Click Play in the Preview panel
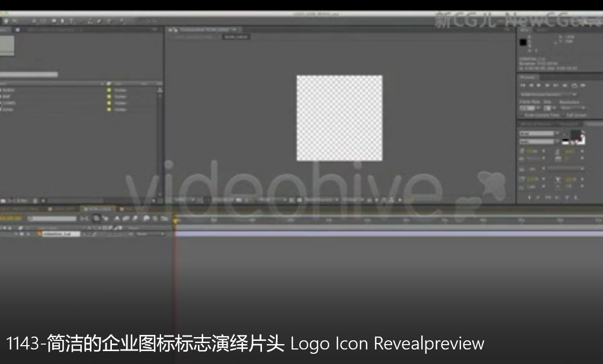This screenshot has height=364, width=603. pyautogui.click(x=539, y=85)
